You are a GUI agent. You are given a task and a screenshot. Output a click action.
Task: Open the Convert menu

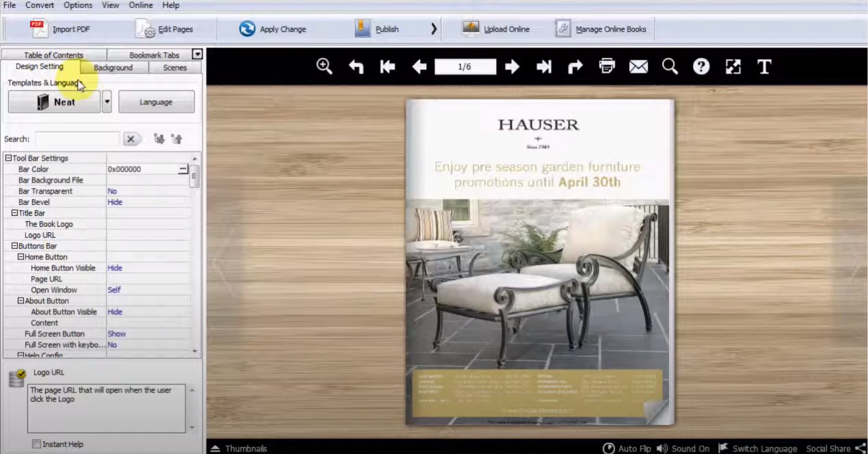40,5
